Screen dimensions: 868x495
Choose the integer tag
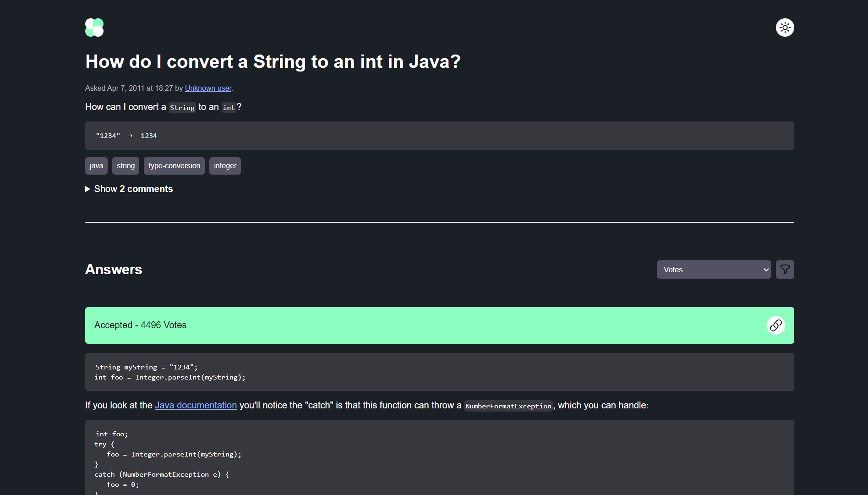pyautogui.click(x=225, y=166)
